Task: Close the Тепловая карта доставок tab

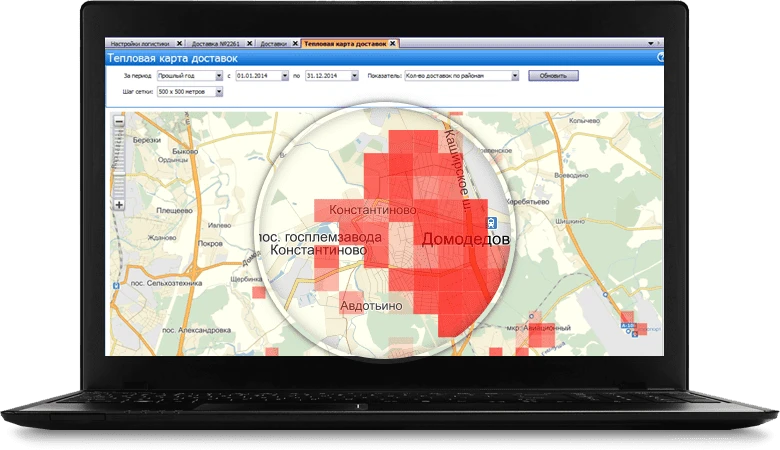Action: tap(393, 44)
